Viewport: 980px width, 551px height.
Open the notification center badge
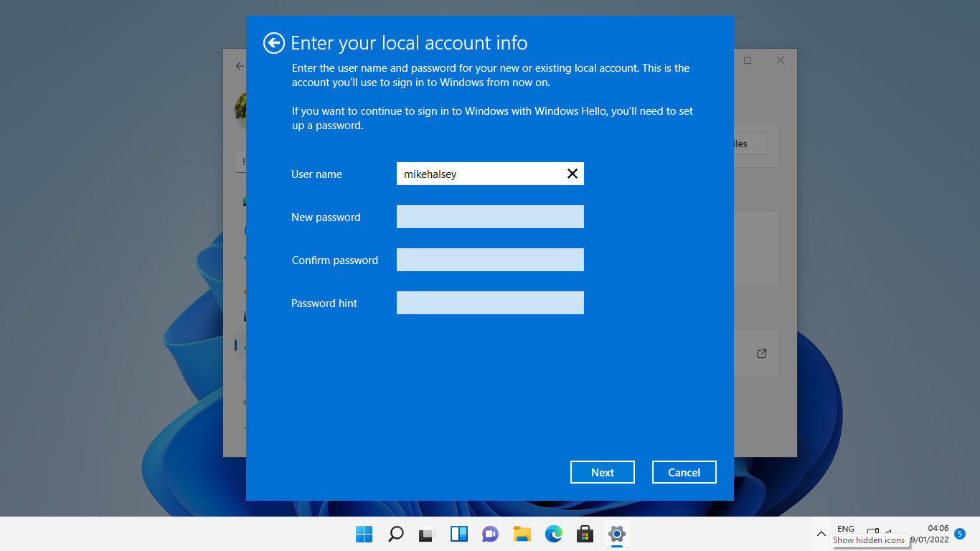960,534
